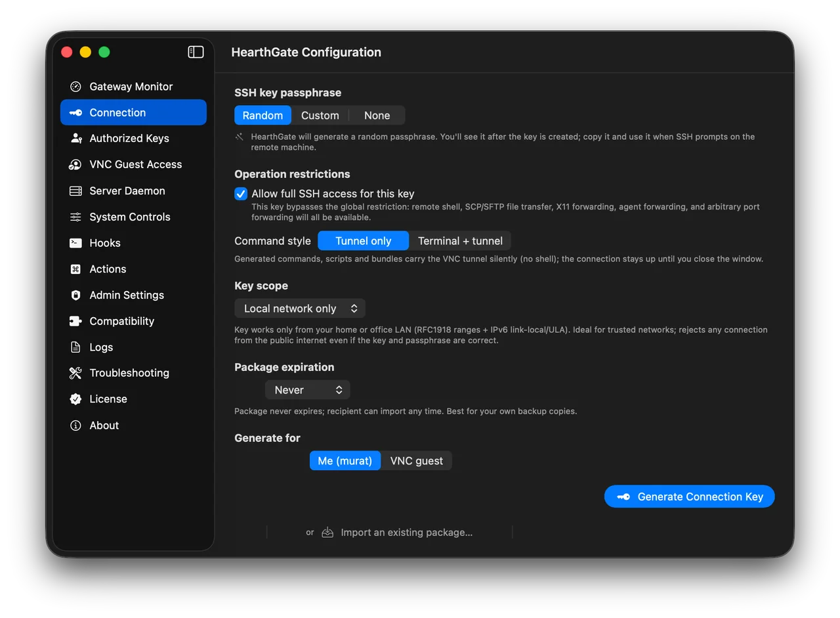840x618 pixels.
Task: Click the magic wand icon beside passphrase hint
Action: coord(240,137)
